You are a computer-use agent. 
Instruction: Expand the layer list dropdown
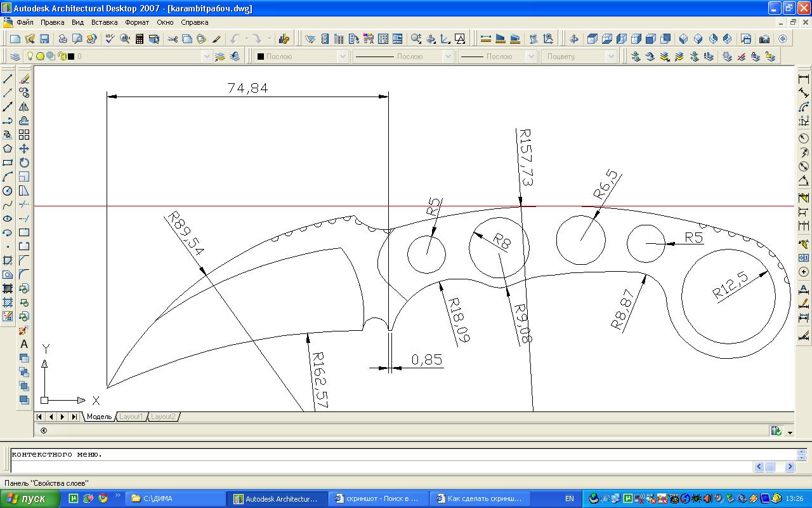[x=206, y=57]
